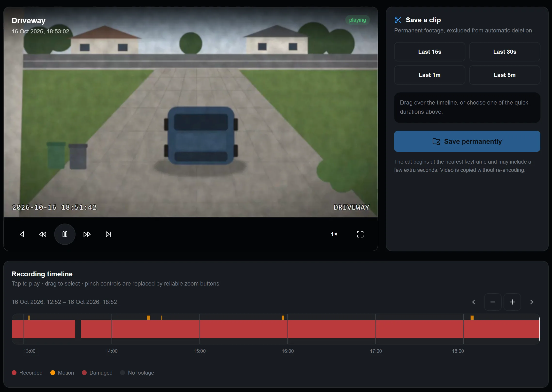Play the recorded footage between 16:00 and 17:00
552x392 pixels.
tap(331, 329)
